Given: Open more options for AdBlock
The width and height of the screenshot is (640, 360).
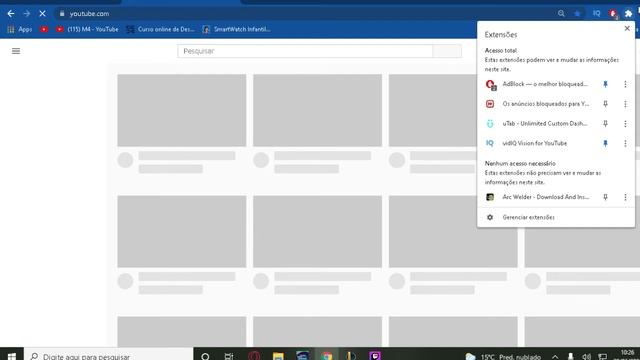Looking at the screenshot, I should click(625, 84).
